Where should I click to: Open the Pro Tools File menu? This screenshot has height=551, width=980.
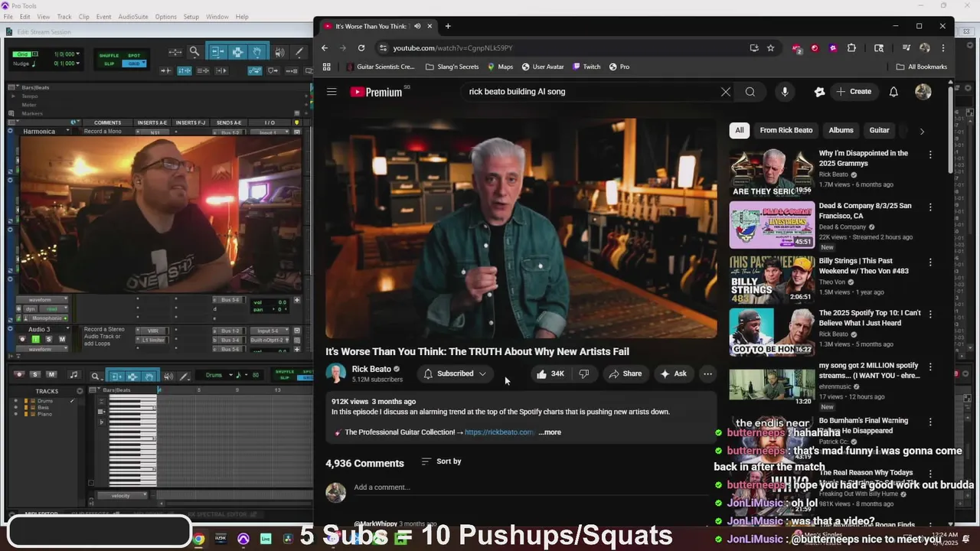click(8, 17)
